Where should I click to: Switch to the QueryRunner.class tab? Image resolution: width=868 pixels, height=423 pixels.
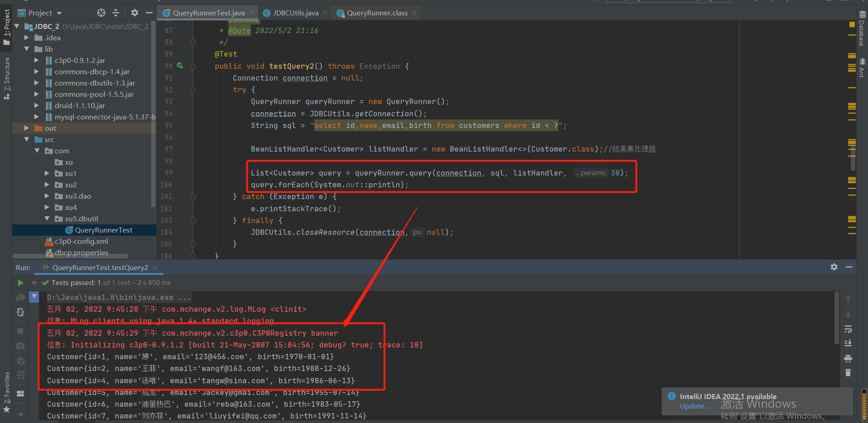pyautogui.click(x=377, y=13)
